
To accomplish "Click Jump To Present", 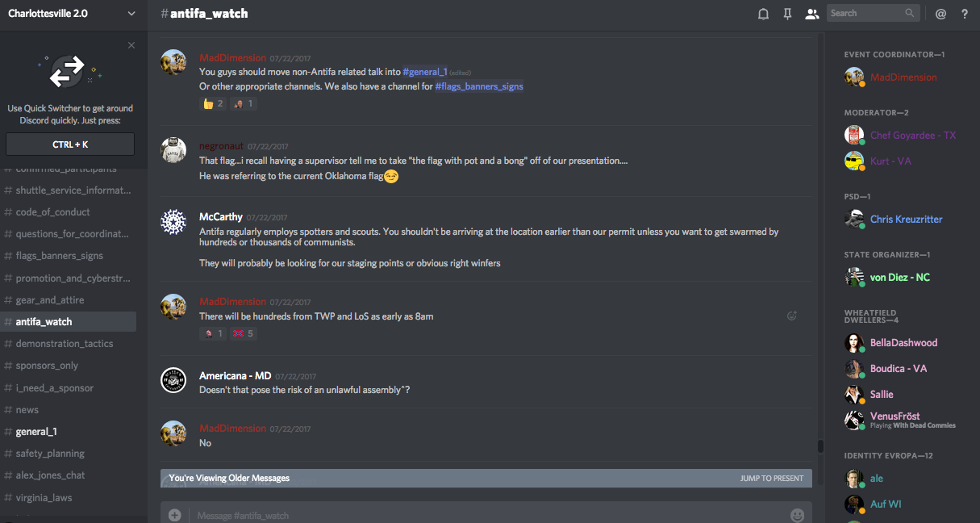I will click(771, 478).
